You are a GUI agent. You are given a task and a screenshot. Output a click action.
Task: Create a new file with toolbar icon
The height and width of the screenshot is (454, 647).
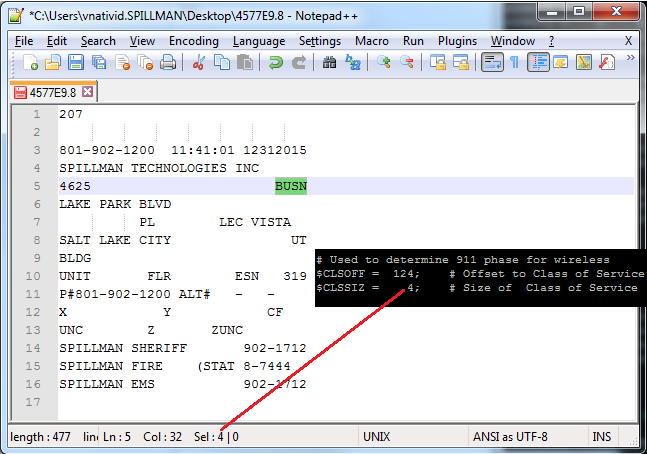(x=31, y=63)
